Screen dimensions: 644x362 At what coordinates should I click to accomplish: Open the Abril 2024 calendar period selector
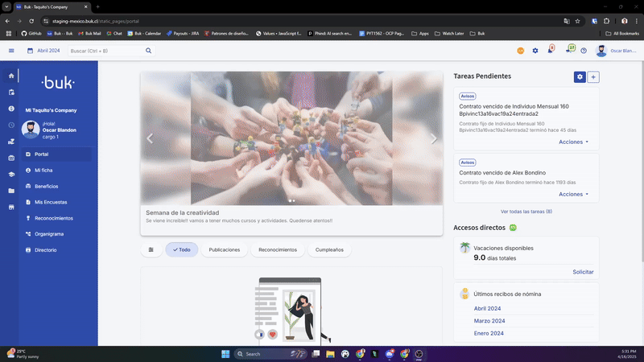pos(43,51)
